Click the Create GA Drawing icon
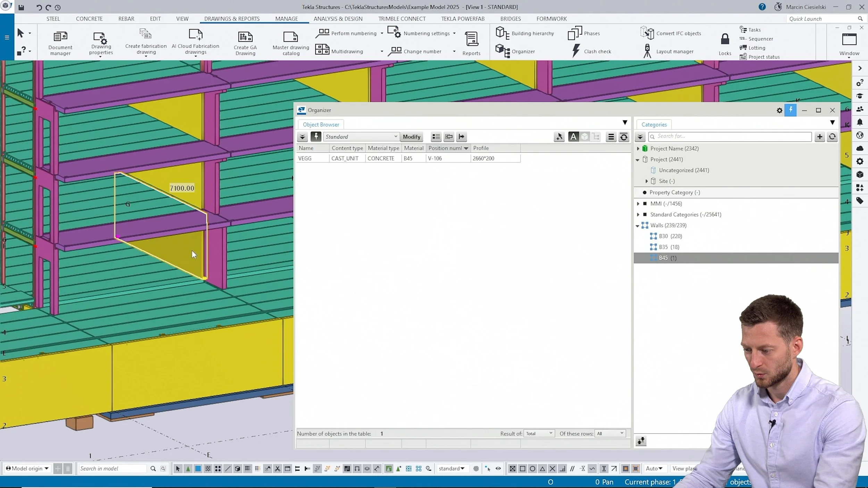 point(245,37)
